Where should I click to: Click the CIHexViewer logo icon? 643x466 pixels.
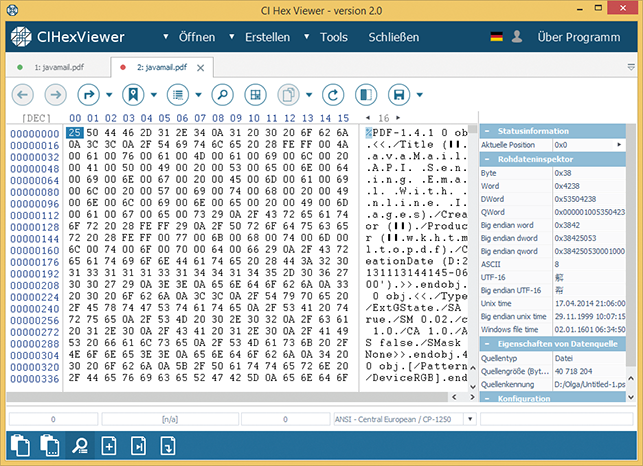pyautogui.click(x=21, y=37)
